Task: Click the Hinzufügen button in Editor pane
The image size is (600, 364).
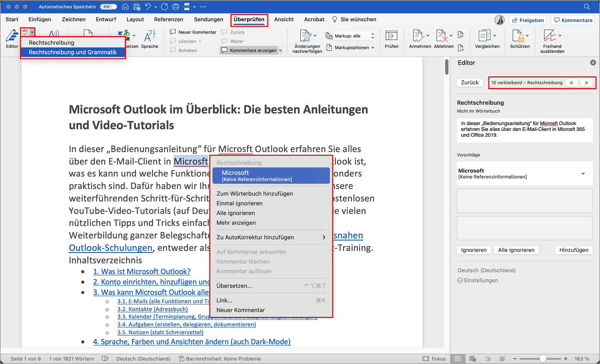Action: (x=574, y=250)
